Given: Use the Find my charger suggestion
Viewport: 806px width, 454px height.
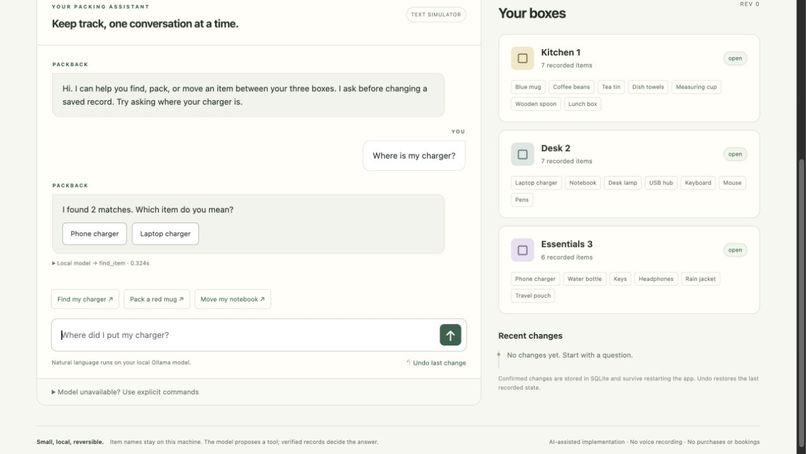Looking at the screenshot, I should (x=85, y=299).
